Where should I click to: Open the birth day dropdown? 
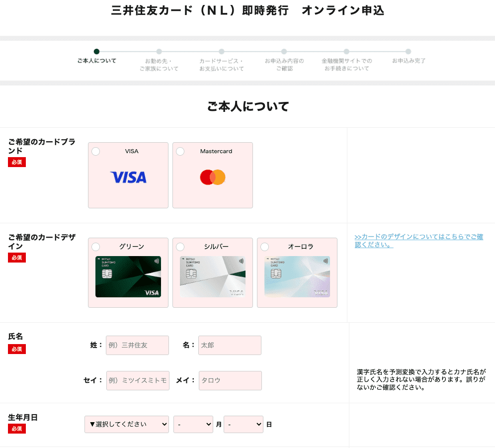[x=244, y=424]
